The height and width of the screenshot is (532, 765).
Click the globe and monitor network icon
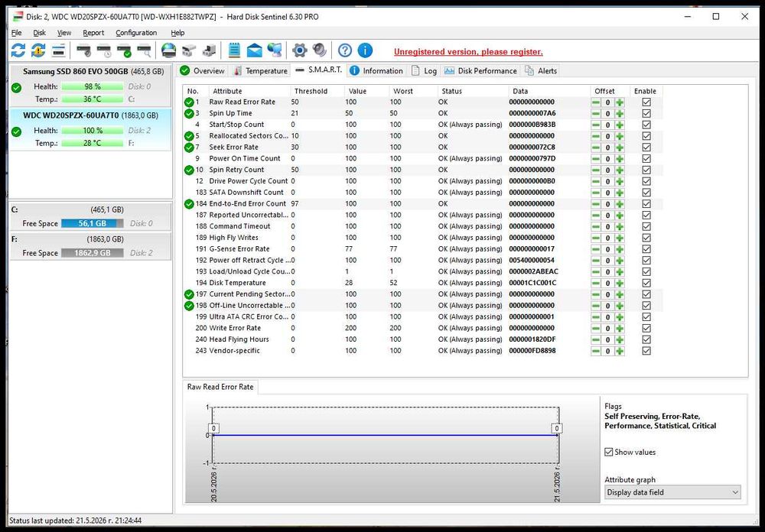(x=274, y=50)
